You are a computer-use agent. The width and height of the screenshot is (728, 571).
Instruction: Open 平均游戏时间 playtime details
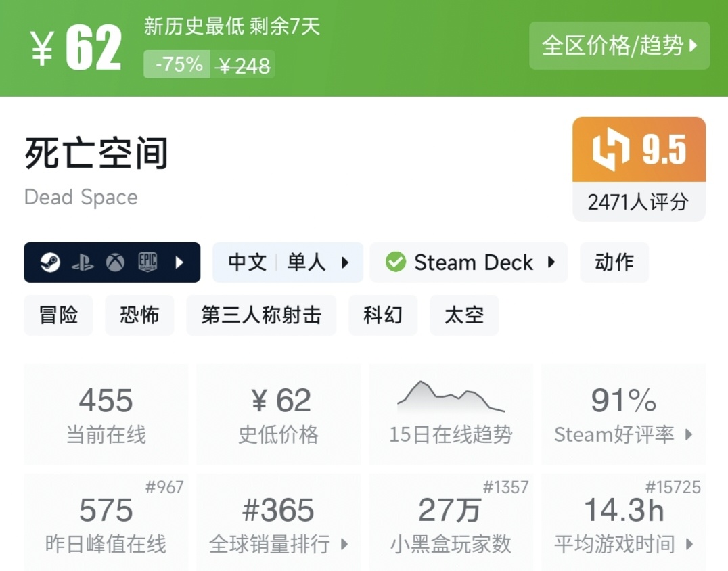(x=623, y=524)
